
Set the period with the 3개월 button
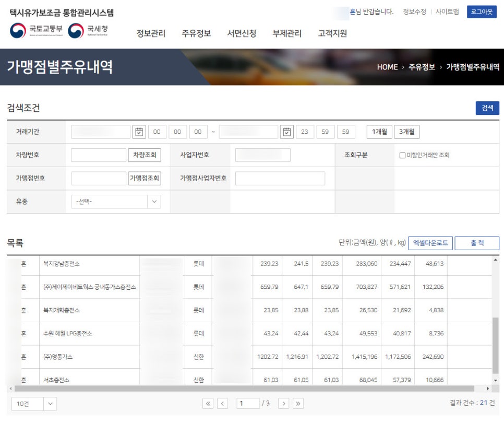coord(406,132)
